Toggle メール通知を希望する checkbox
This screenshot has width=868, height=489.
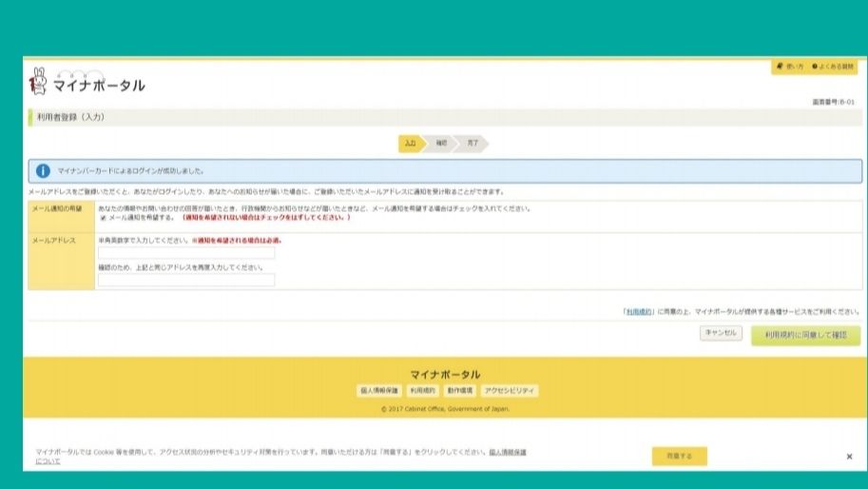(104, 218)
